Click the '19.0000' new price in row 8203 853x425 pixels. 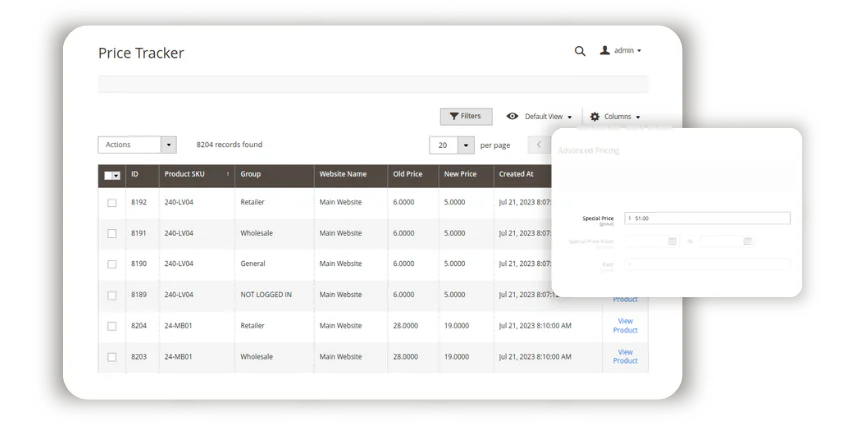tap(456, 356)
